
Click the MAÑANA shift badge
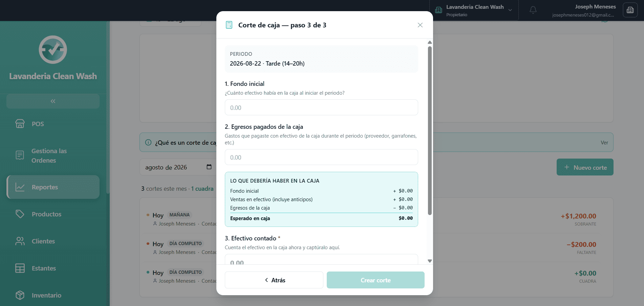click(x=179, y=215)
